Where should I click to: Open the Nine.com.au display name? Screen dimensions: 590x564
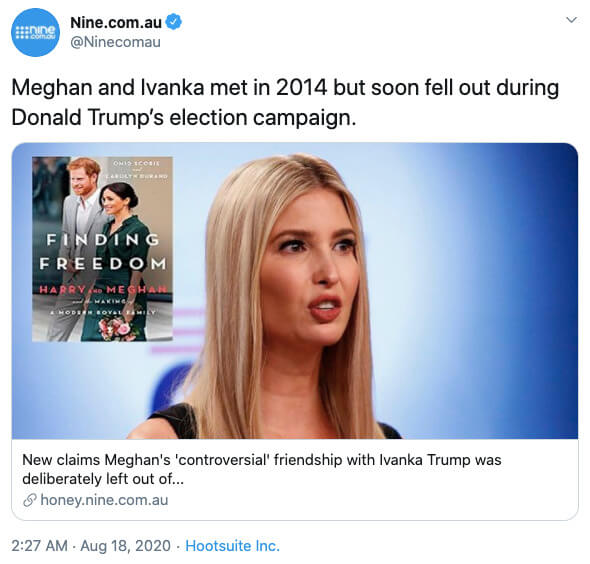116,23
